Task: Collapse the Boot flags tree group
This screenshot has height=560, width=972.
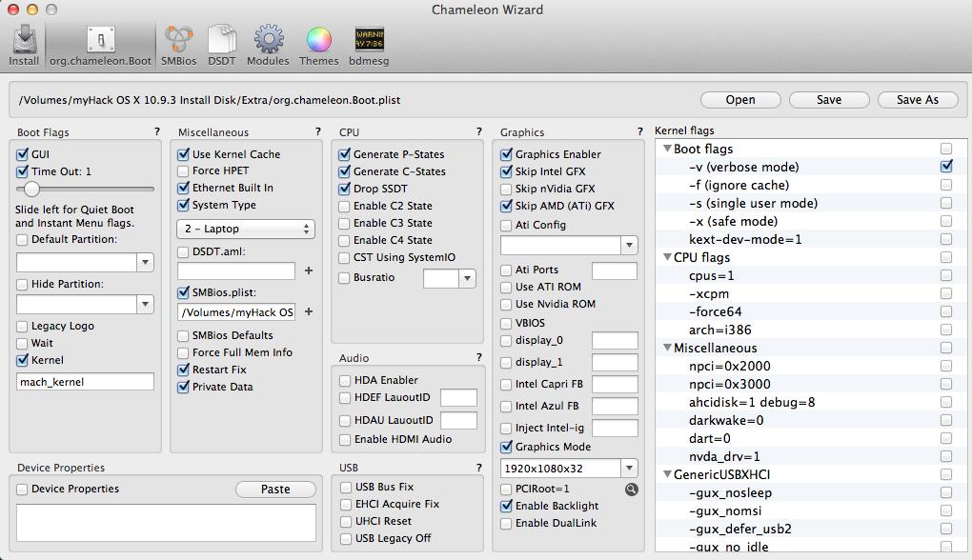Action: [667, 149]
